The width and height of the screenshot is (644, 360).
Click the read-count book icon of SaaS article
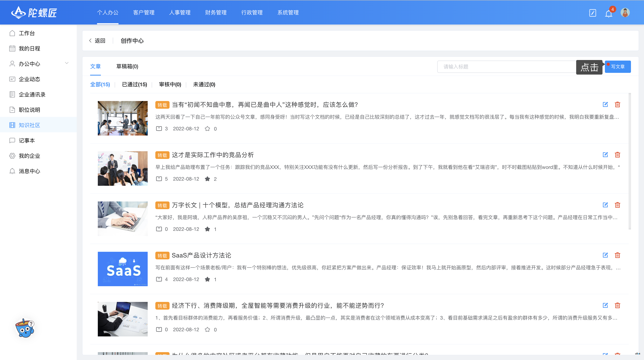pyautogui.click(x=159, y=279)
